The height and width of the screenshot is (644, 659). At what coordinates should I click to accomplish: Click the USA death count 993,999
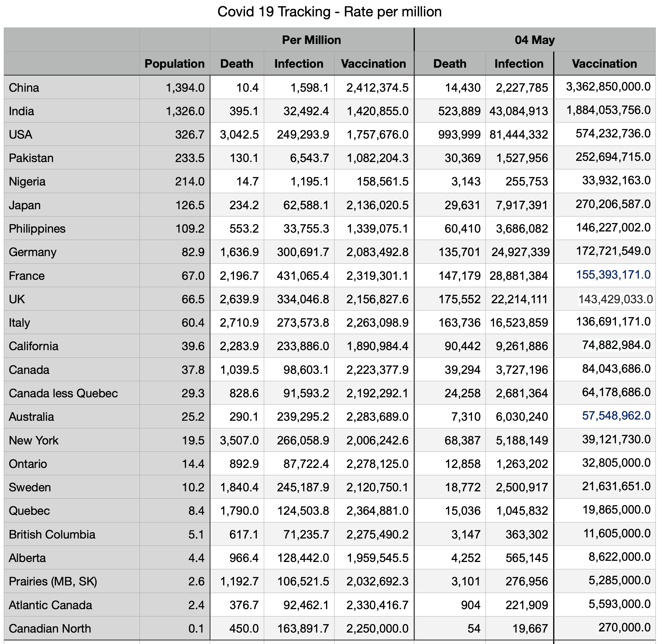coord(459,134)
